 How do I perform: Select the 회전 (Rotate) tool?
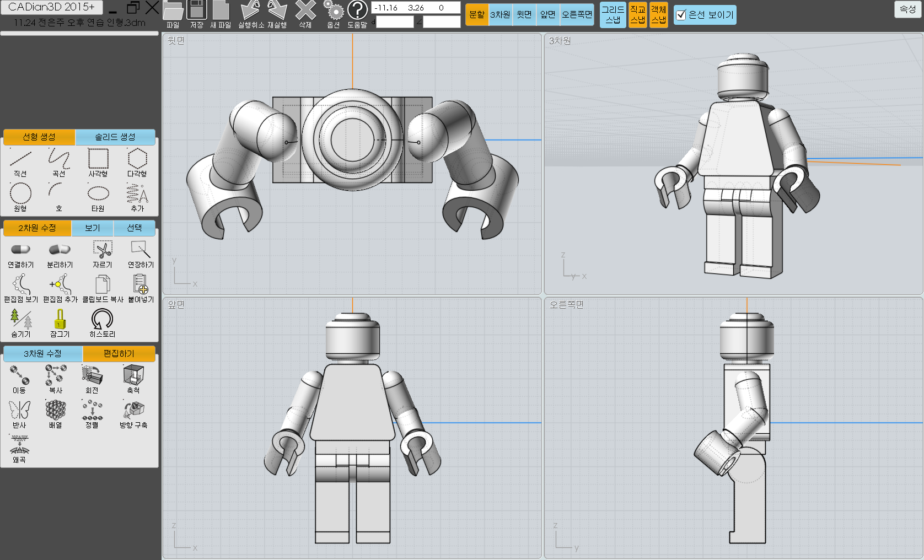tap(92, 375)
